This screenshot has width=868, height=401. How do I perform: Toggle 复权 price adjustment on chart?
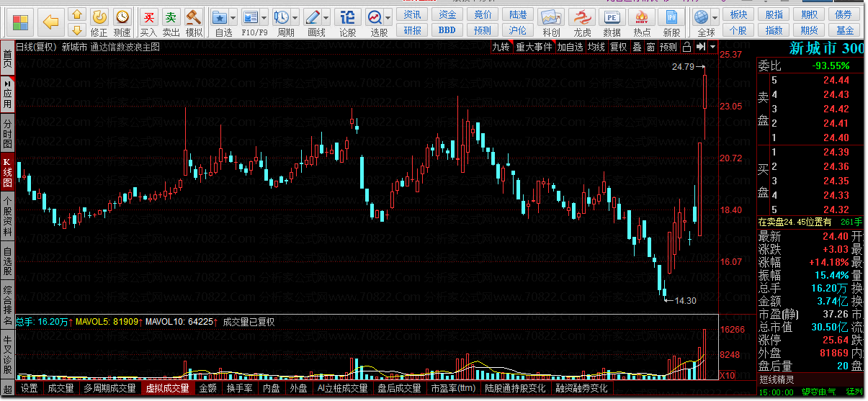619,47
